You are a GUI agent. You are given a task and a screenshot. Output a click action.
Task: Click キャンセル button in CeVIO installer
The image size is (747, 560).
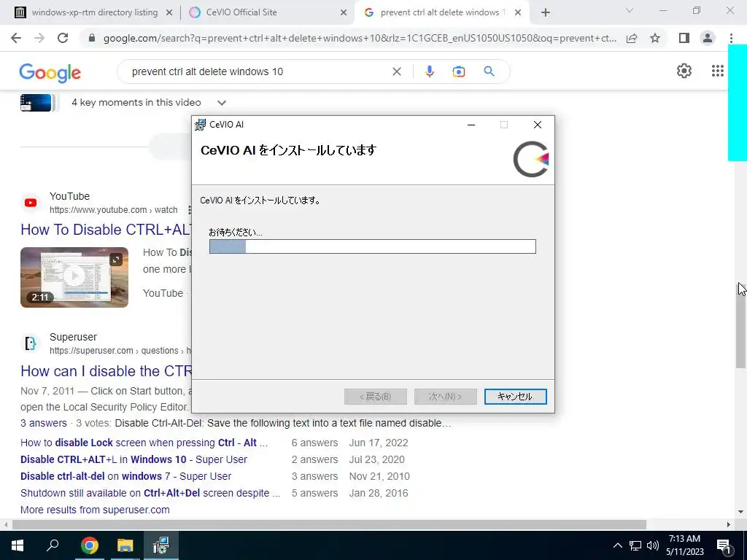515,396
